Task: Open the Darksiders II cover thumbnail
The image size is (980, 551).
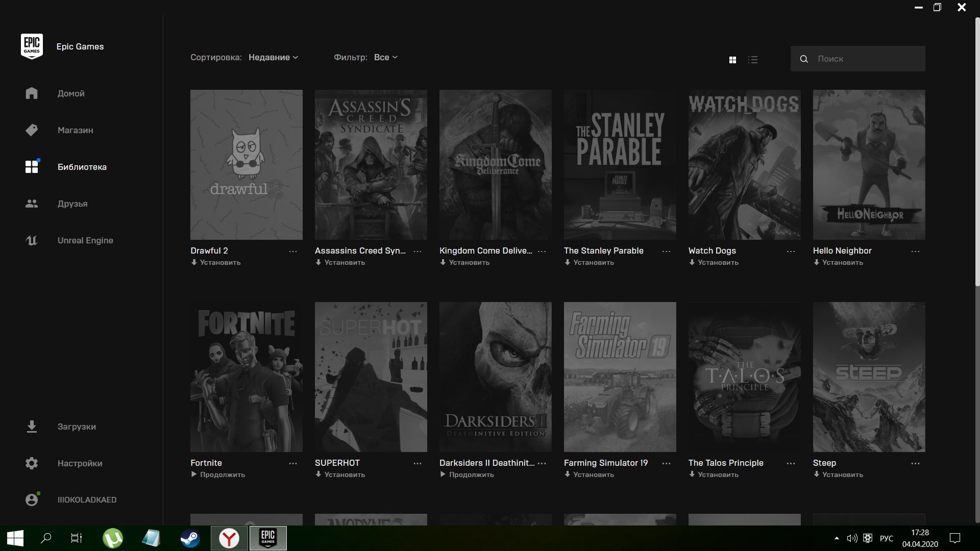Action: pos(496,377)
